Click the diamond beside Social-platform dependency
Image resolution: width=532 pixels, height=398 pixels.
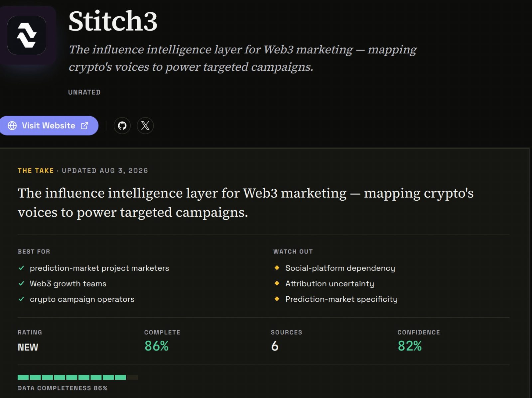point(277,267)
